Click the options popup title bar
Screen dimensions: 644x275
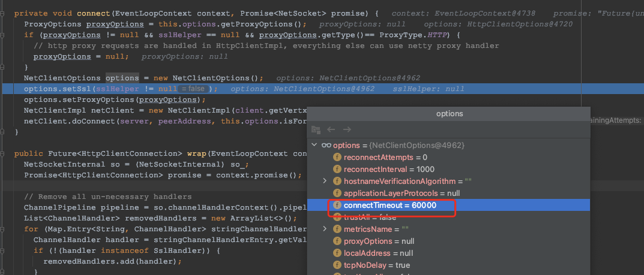tap(448, 113)
